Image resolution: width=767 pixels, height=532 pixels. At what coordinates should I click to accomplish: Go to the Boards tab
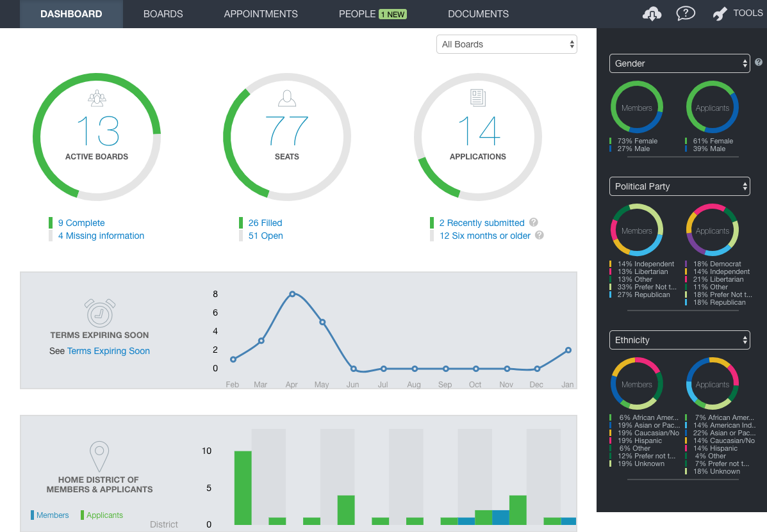tap(163, 14)
